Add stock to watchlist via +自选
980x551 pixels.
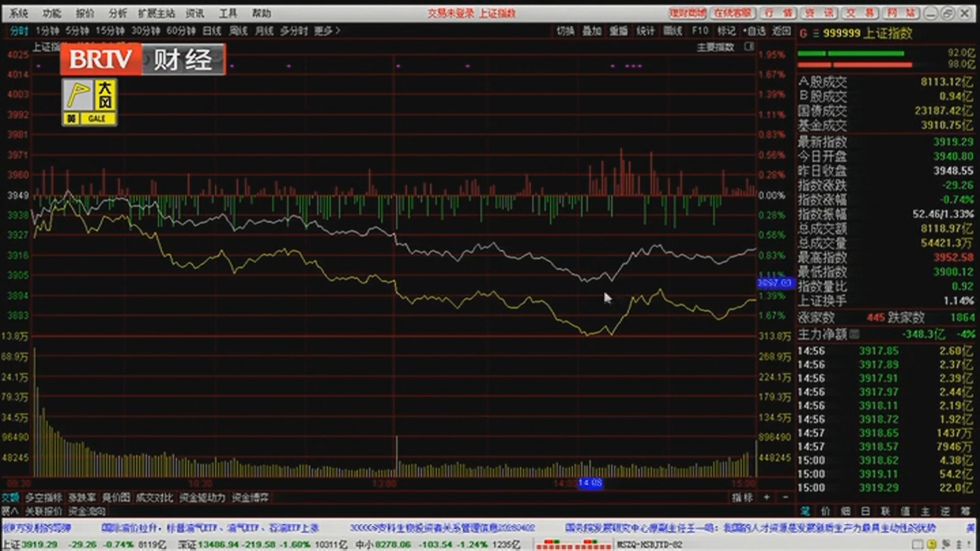[x=755, y=31]
